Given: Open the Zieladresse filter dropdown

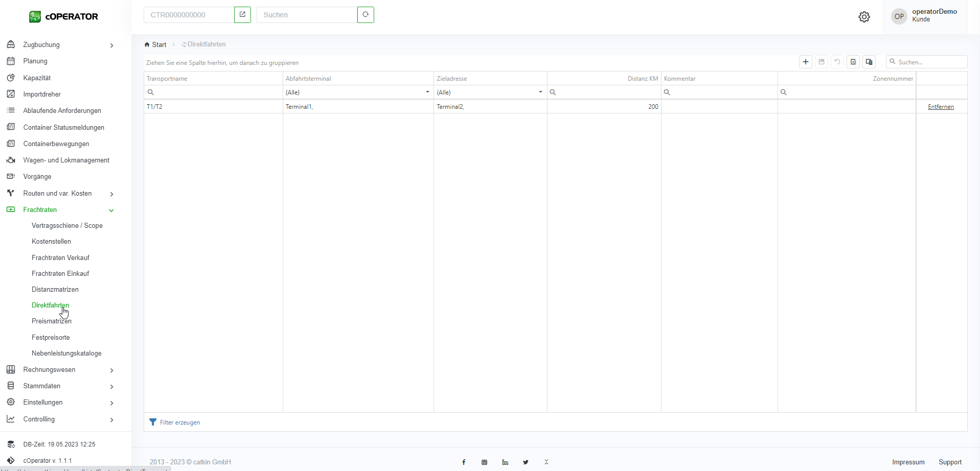Looking at the screenshot, I should click(540, 92).
